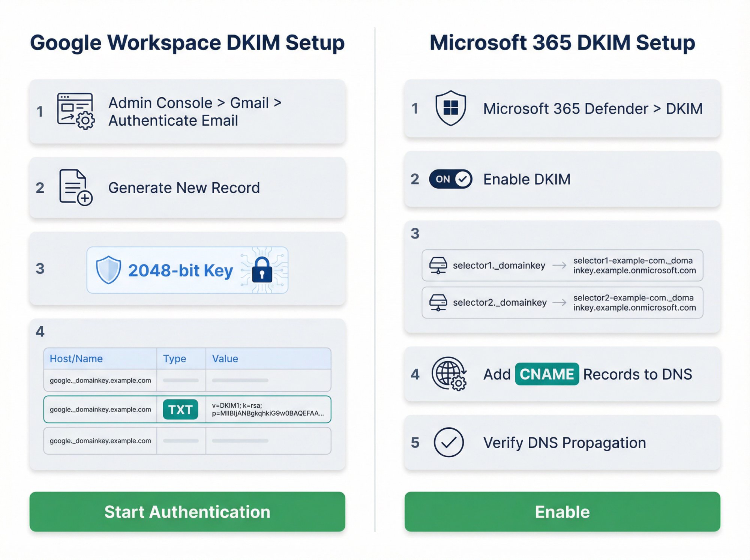Click the padlock icon in step 3
Image resolution: width=750 pixels, height=560 pixels.
click(262, 271)
